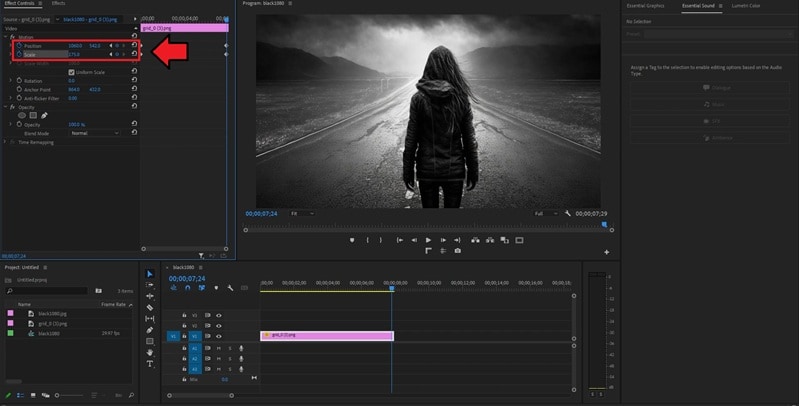The image size is (799, 406).
Task: Create ellipse mask under Opacity
Action: [x=22, y=116]
